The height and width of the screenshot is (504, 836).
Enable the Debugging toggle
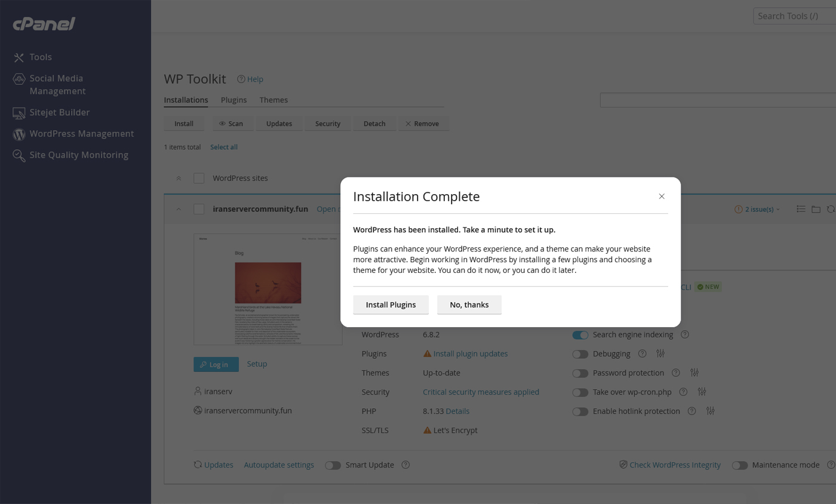tap(580, 354)
